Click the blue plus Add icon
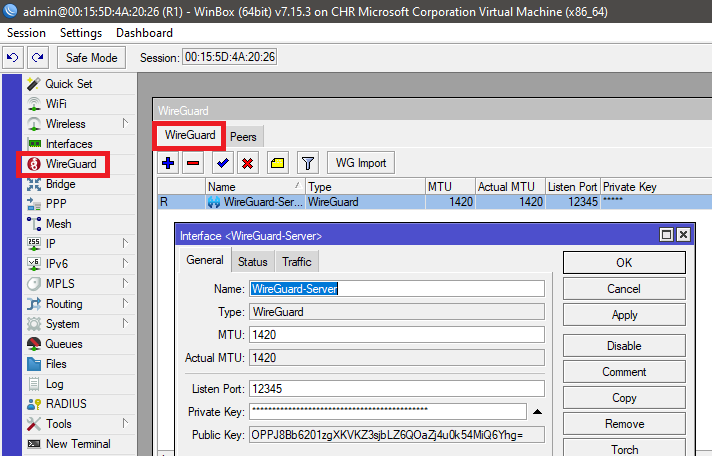The height and width of the screenshot is (456, 712). (168, 163)
